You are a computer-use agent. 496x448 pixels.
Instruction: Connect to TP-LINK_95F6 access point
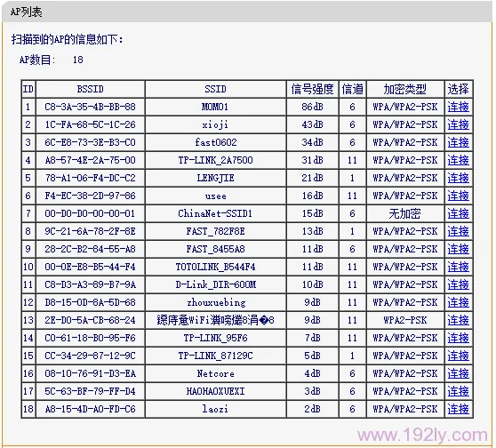tap(458, 338)
